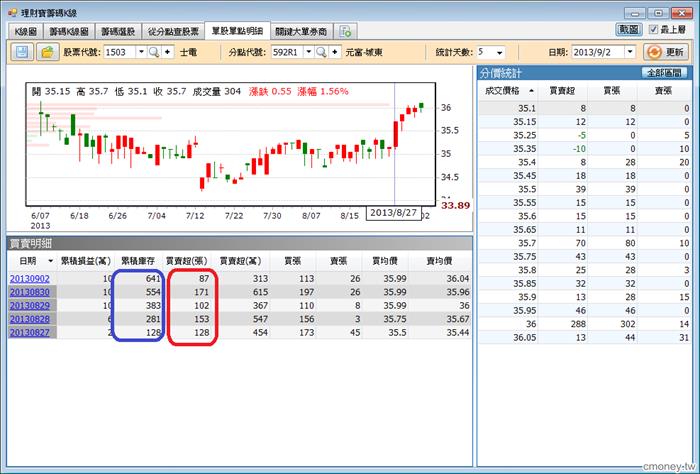Select the price row 36.05
The height and width of the screenshot is (474, 700).
[585, 337]
